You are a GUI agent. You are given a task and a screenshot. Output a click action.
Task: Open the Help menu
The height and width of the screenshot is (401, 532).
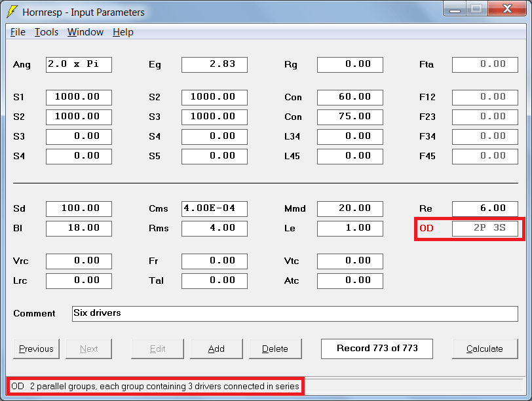(123, 32)
